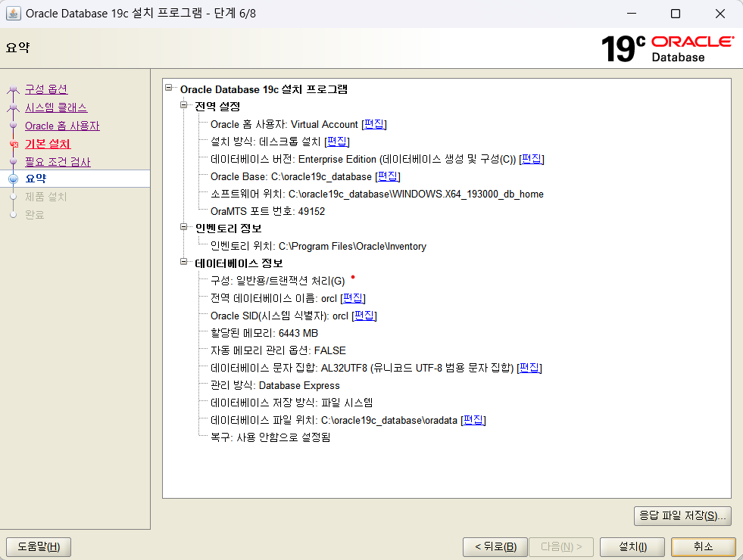The width and height of the screenshot is (743, 560).
Task: Select the 복구: 사용 안함으로 설정됨 row
Action: tap(270, 437)
